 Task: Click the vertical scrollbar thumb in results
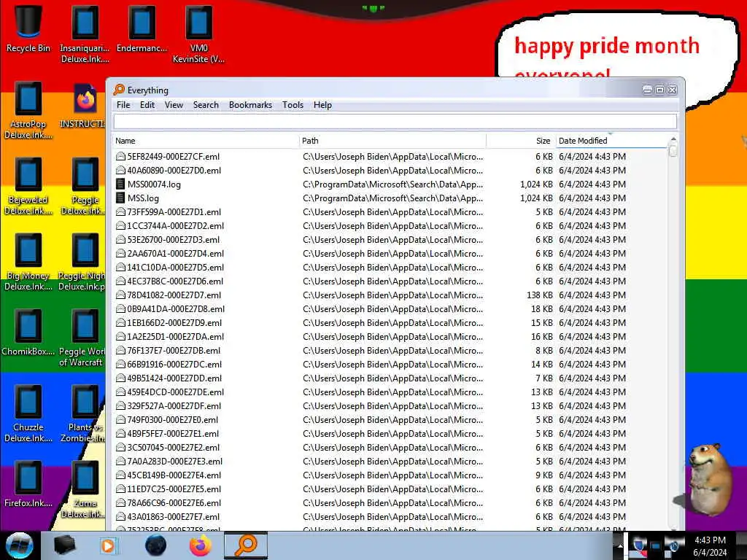tap(673, 150)
